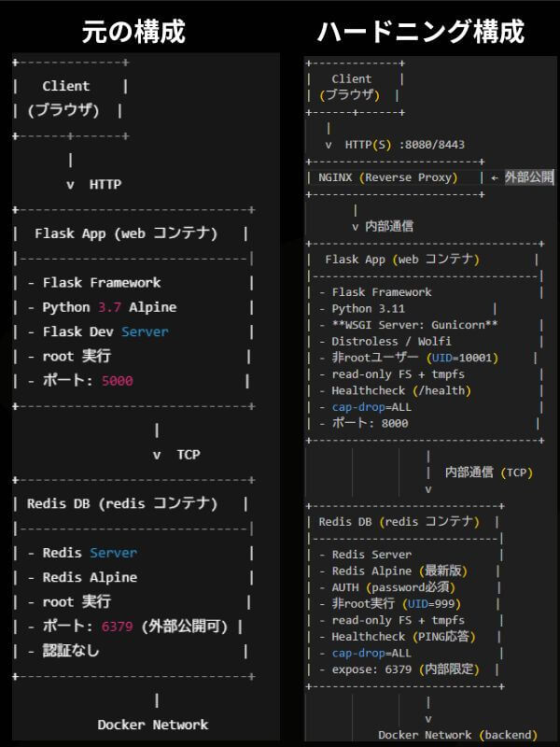Select the "AUTH (password必須)" line
560x747 pixels.
[x=393, y=587]
